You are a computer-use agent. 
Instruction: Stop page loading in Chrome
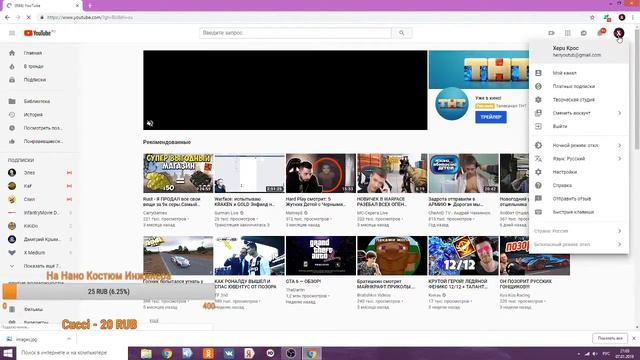click(29, 18)
